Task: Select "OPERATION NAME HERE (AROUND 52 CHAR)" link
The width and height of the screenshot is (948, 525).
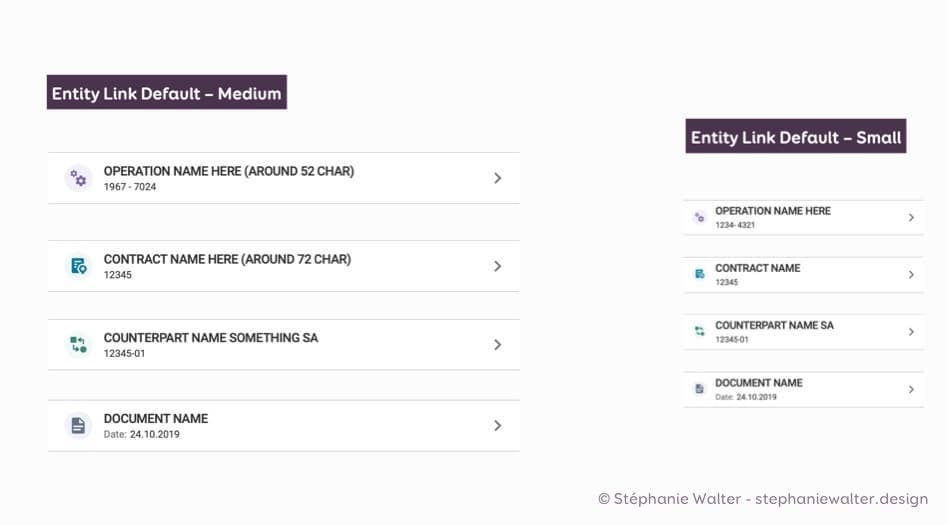Action: (x=228, y=171)
